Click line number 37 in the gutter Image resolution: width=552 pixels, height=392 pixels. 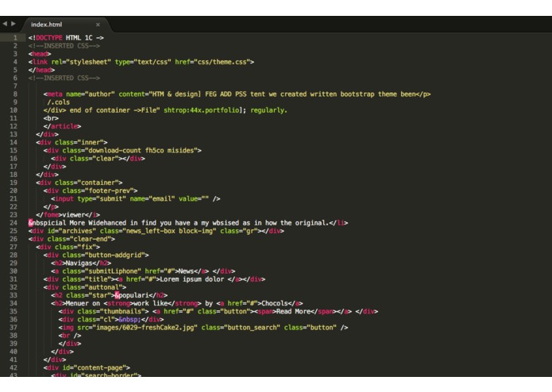click(14, 328)
